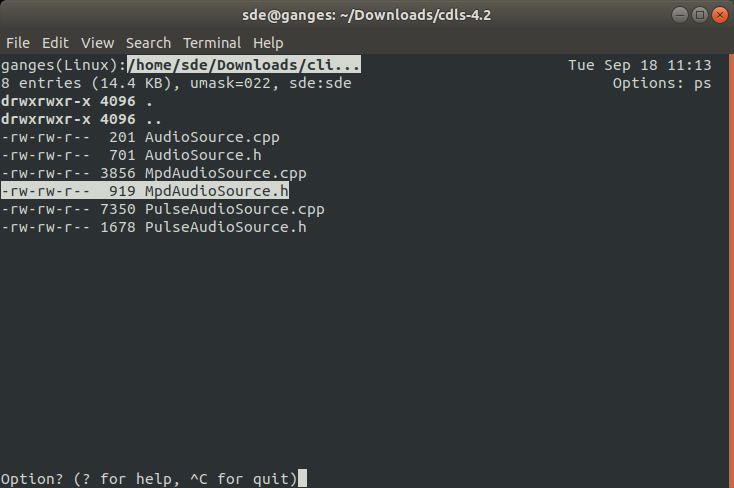Click the highlighted /home/sde/Downloads path
This screenshot has width=734, height=488.
tap(244, 65)
